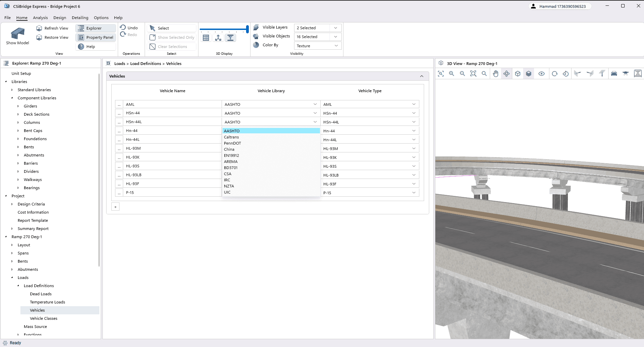Expand the Visible Layers selection dropdown

(x=335, y=28)
